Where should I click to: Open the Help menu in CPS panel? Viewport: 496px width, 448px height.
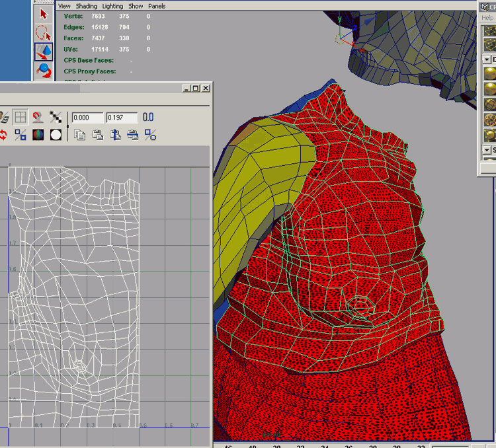(x=487, y=18)
